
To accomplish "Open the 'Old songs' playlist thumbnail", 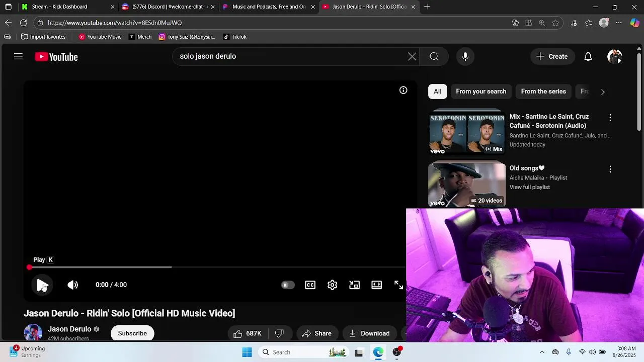I will [x=467, y=184].
